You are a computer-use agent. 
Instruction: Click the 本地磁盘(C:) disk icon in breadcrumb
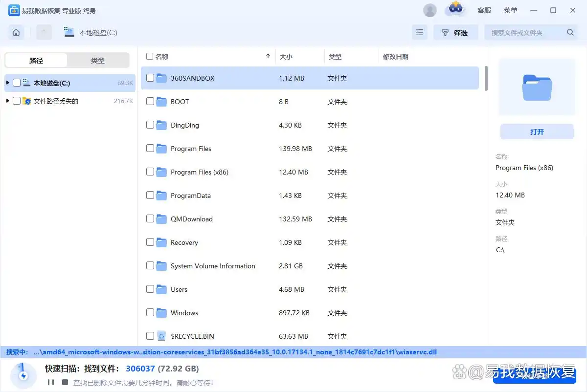68,32
